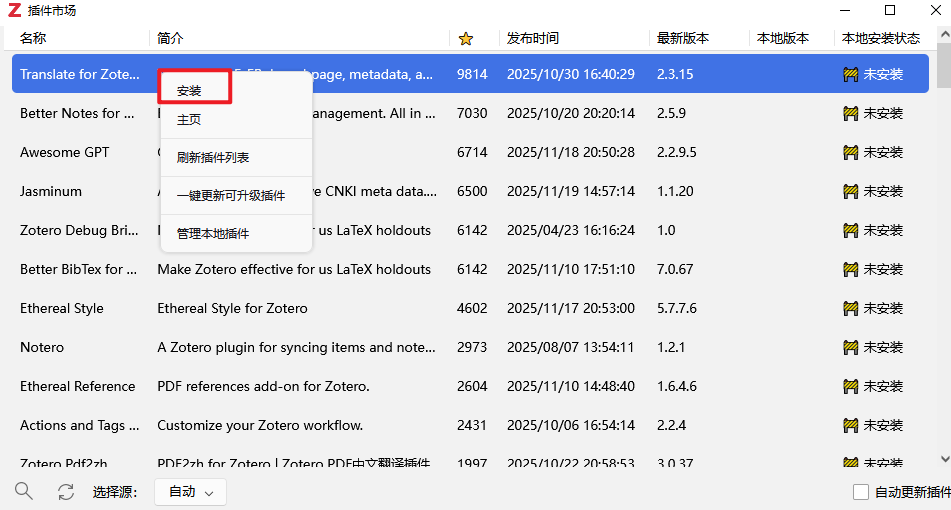This screenshot has width=951, height=510.
Task: Enable the 自动更新插件 checkbox
Action: [x=860, y=492]
